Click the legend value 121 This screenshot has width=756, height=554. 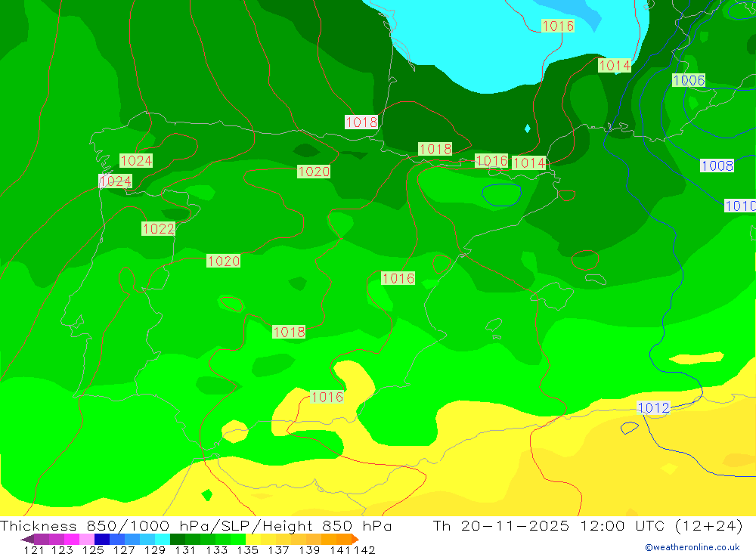click(x=34, y=549)
